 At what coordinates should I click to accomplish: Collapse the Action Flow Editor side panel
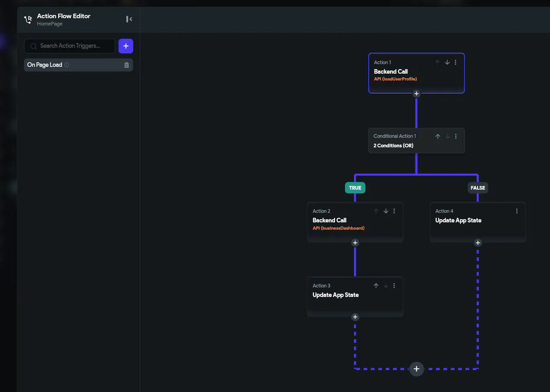coord(129,19)
